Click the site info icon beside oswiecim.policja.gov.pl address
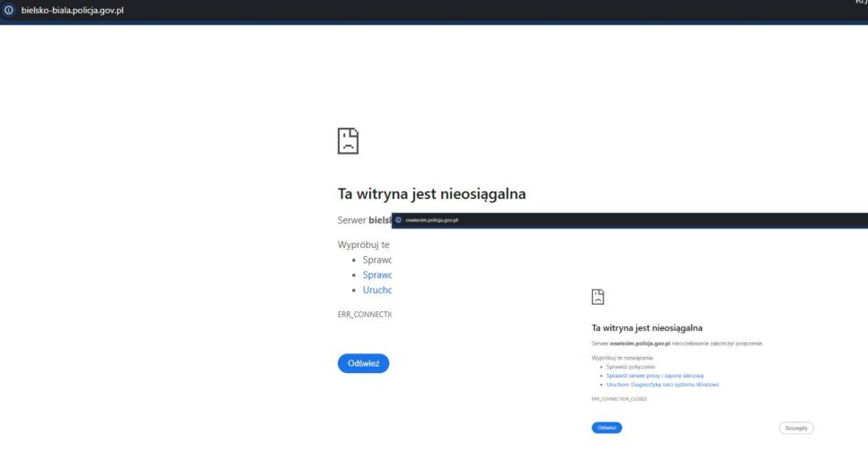 [x=398, y=219]
